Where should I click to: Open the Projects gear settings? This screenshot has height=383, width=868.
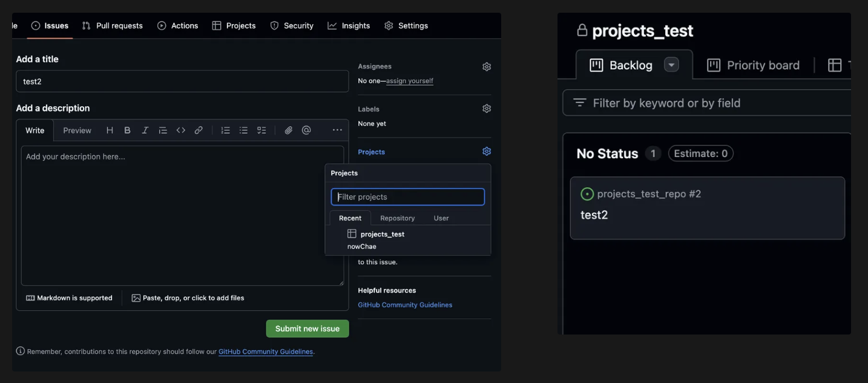click(x=487, y=152)
